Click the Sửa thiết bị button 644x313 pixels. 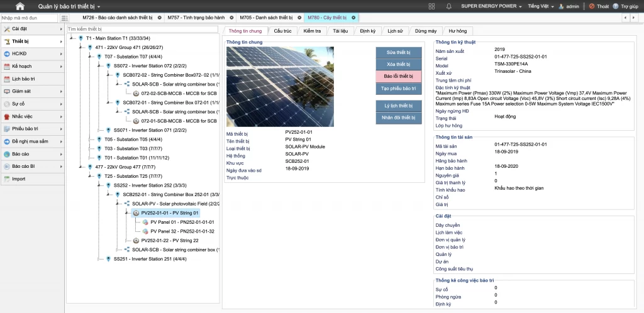(x=398, y=53)
